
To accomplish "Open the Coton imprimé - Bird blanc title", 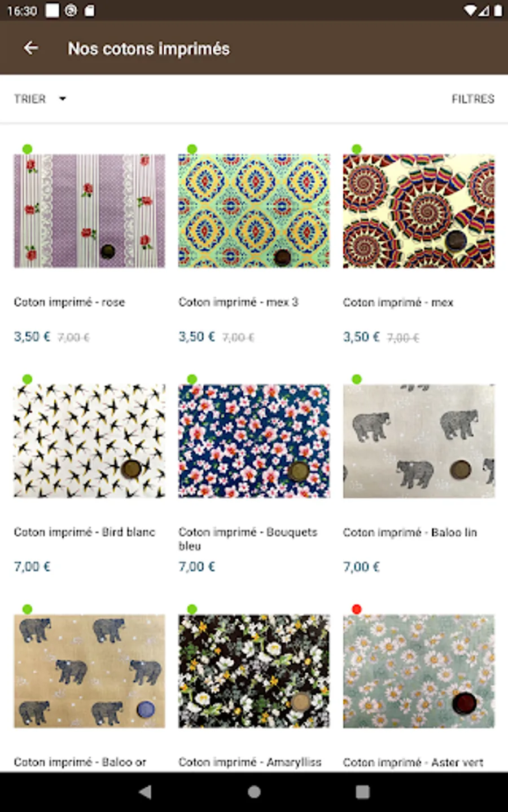I will click(85, 532).
